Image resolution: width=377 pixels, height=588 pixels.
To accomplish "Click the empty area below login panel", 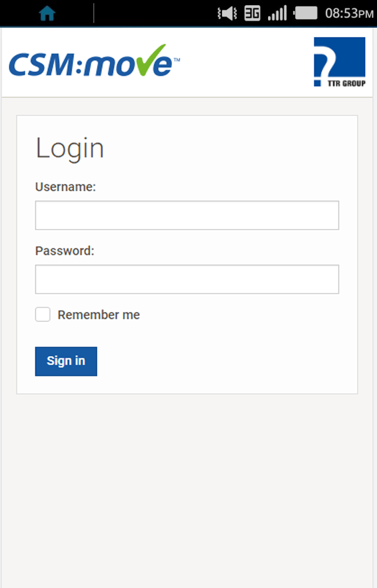I will (x=187, y=487).
